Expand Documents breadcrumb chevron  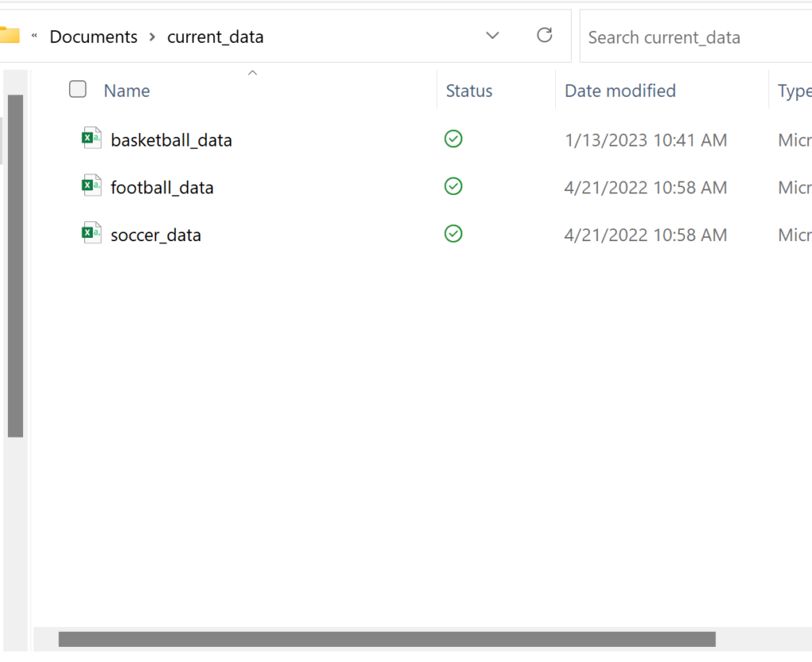click(152, 36)
